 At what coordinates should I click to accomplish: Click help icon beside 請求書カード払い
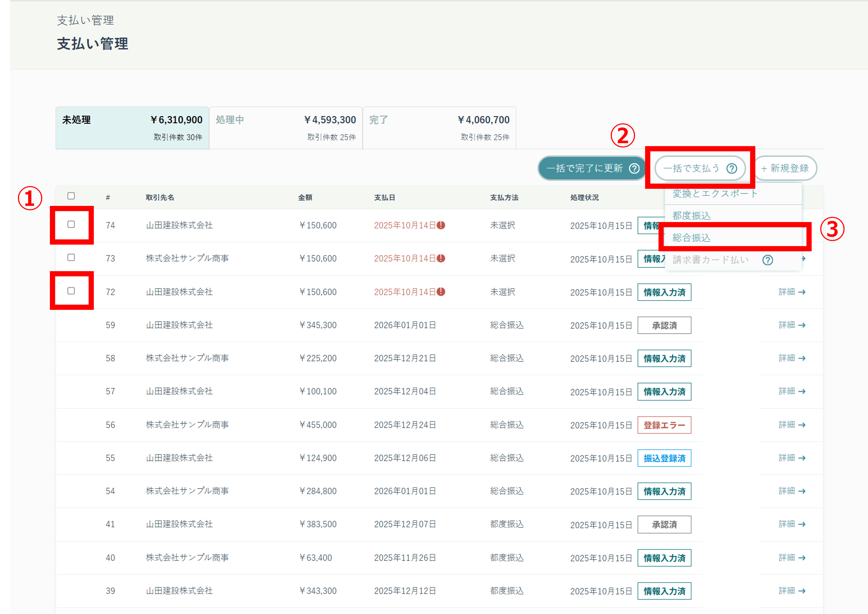point(768,260)
